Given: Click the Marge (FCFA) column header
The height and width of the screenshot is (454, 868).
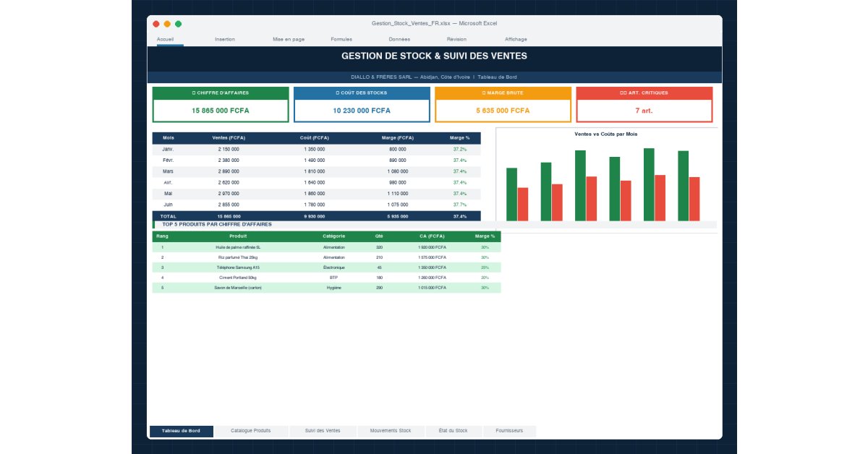Looking at the screenshot, I should pos(398,137).
